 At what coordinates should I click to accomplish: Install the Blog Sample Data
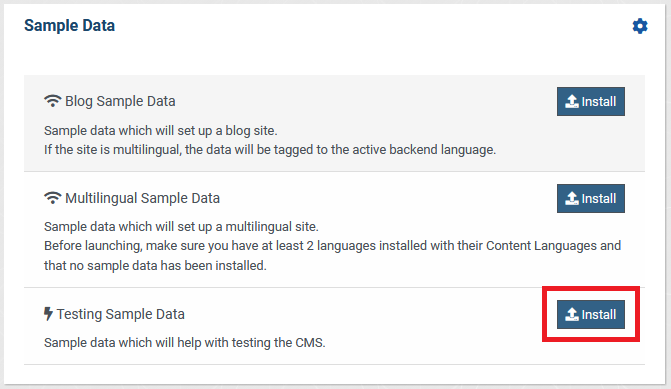coord(591,101)
